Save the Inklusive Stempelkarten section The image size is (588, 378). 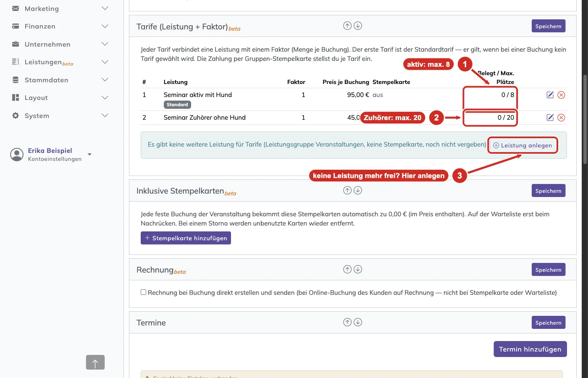coord(549,191)
